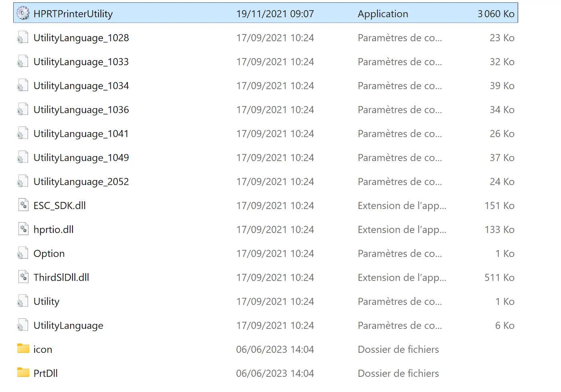Viewport: 561px width, 392px height.
Task: Select the UtilityLanguage_1036 file name
Action: pyautogui.click(x=81, y=110)
